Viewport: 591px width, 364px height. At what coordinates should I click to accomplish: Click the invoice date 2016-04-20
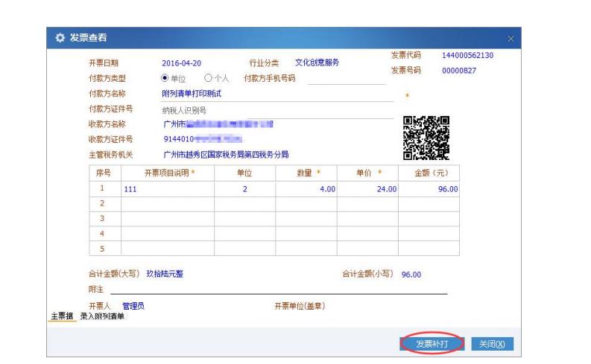(x=181, y=63)
